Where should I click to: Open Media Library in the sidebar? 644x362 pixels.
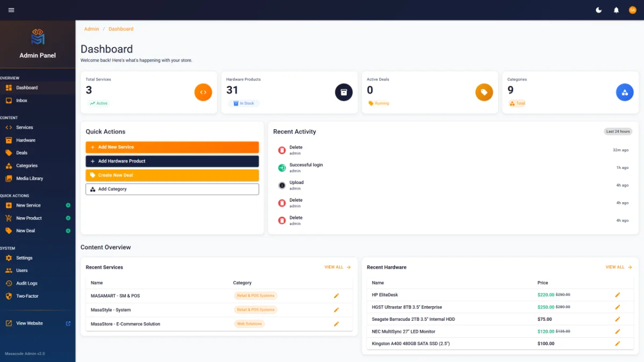[x=38, y=179]
